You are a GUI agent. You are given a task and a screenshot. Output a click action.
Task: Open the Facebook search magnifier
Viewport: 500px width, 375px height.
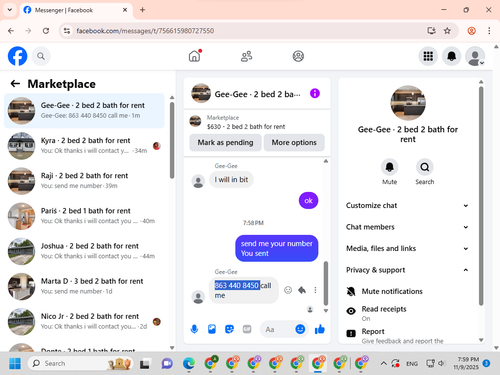tap(41, 56)
